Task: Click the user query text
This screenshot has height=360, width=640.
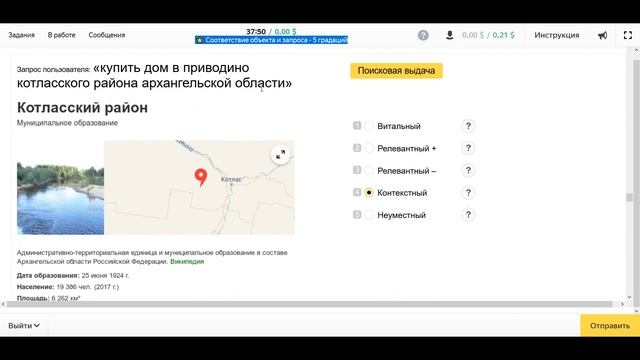Action: (x=154, y=76)
